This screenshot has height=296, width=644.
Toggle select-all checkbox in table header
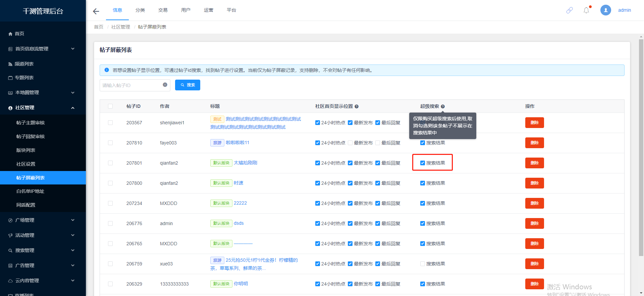[110, 106]
